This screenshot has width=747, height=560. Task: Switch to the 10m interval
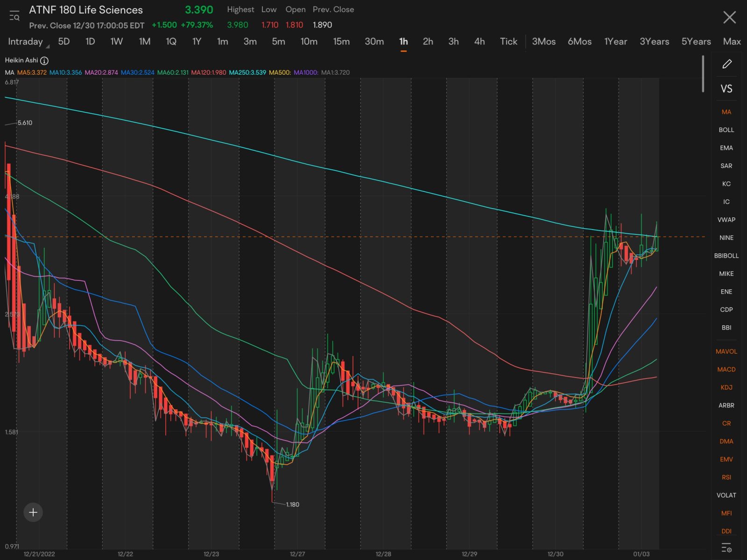pyautogui.click(x=309, y=42)
